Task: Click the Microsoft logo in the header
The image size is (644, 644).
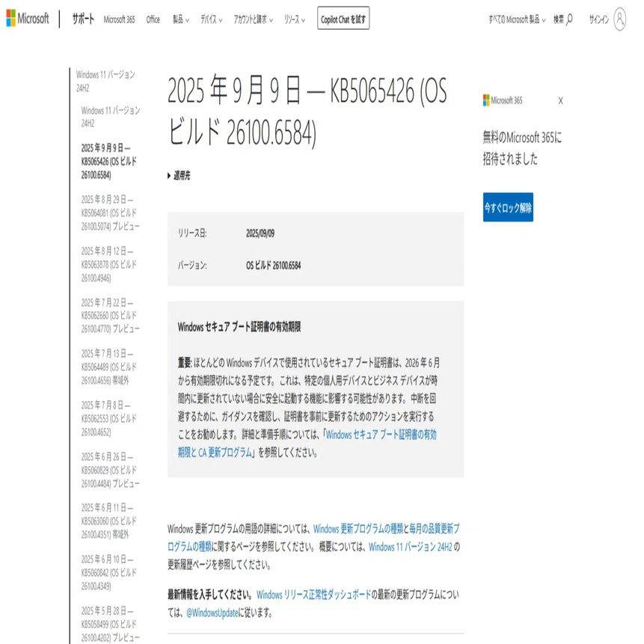Action: (x=27, y=19)
